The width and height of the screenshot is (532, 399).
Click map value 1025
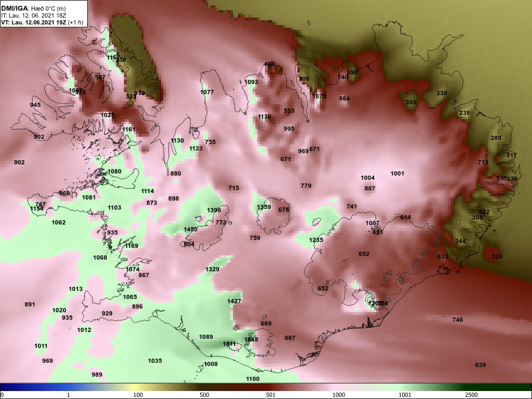107,115
